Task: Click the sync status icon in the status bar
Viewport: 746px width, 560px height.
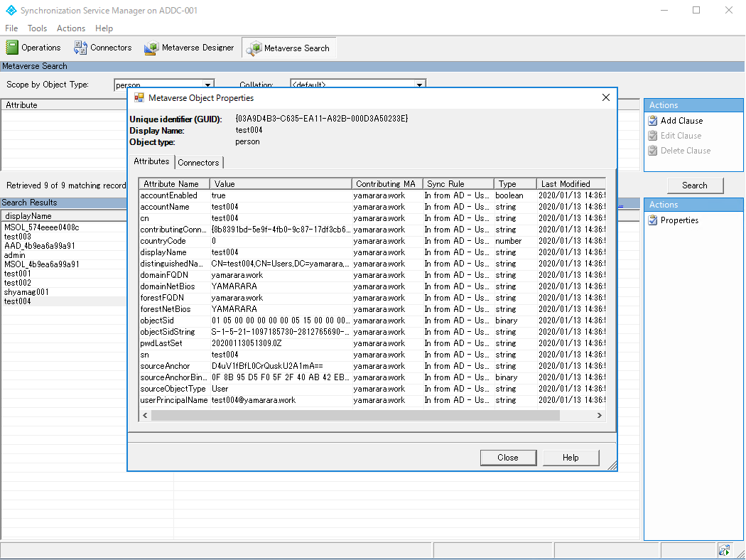Action: [725, 549]
